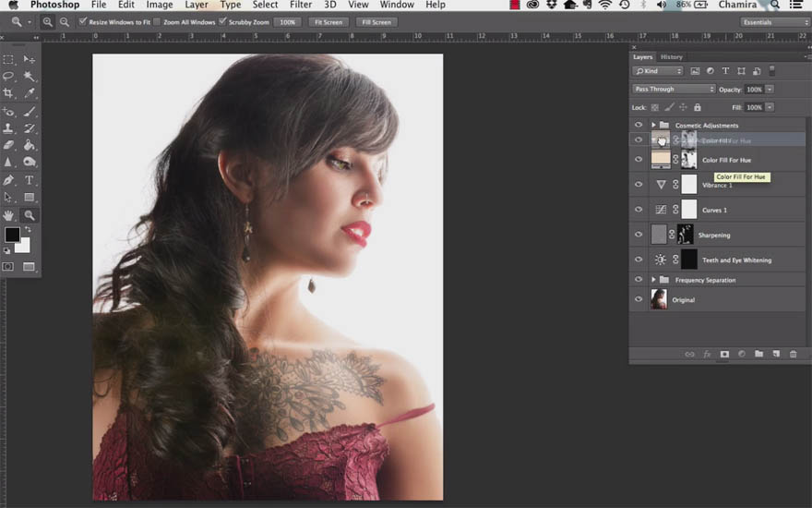Toggle Scrubby Zoom checkbox
812x508 pixels.
[x=222, y=22]
